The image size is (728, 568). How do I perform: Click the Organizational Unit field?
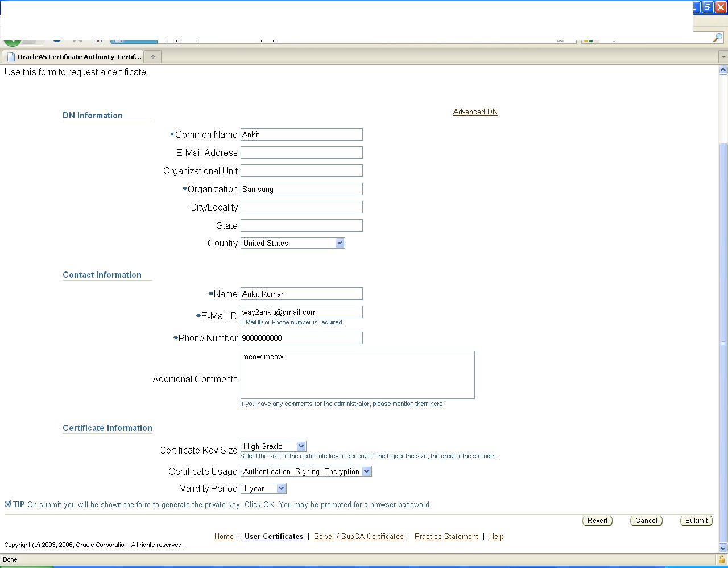pyautogui.click(x=301, y=171)
